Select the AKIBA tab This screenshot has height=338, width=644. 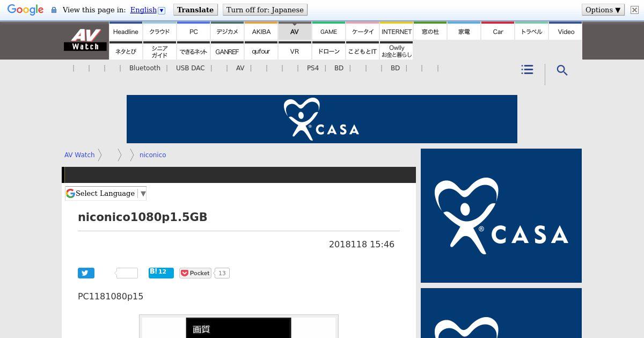(x=261, y=32)
